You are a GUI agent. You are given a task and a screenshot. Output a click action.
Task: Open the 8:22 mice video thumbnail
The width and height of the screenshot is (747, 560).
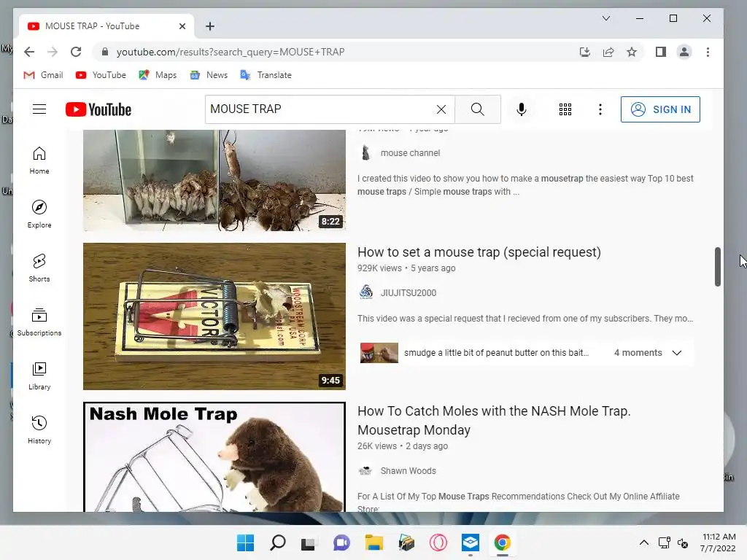(x=214, y=181)
